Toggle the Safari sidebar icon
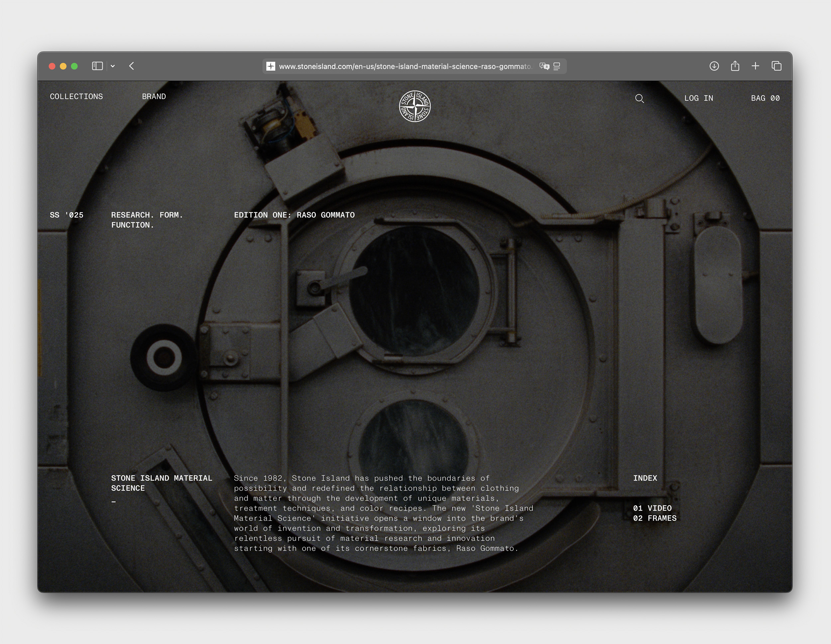 [x=97, y=66]
